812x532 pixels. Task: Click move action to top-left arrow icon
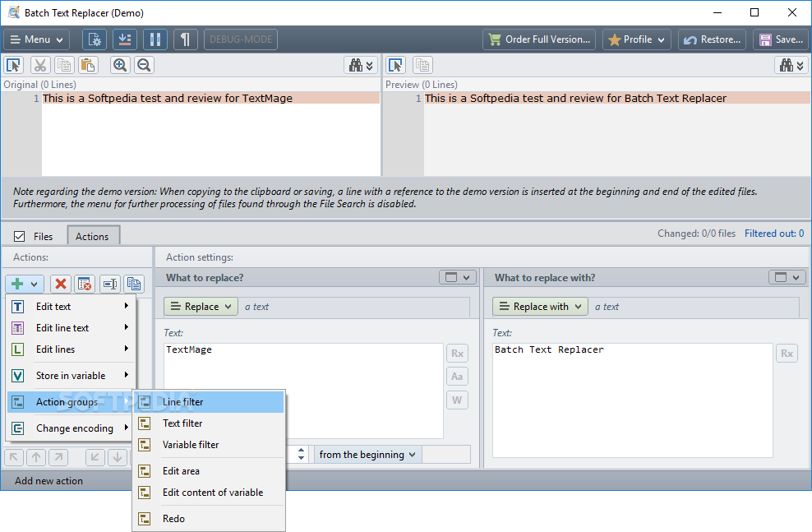pyautogui.click(x=14, y=457)
